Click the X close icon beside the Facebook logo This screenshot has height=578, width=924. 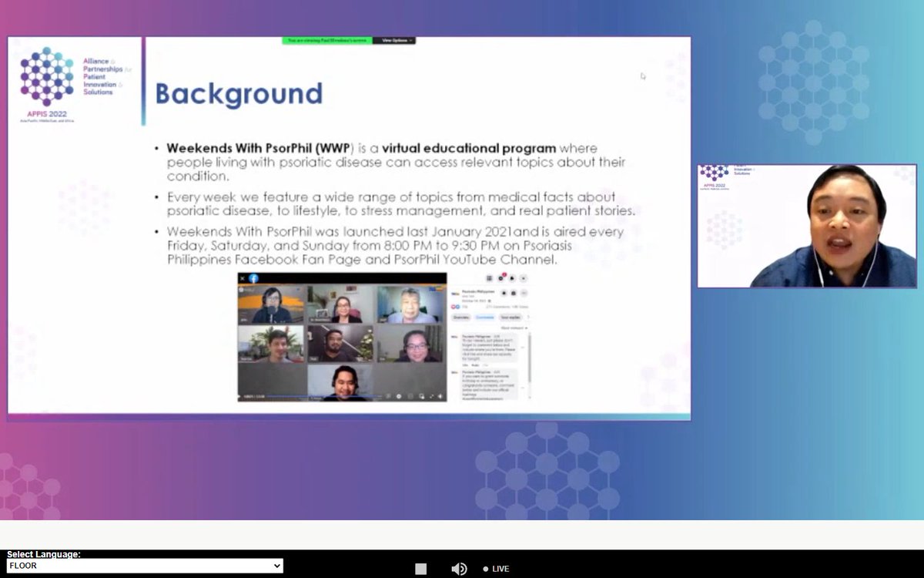(x=242, y=278)
